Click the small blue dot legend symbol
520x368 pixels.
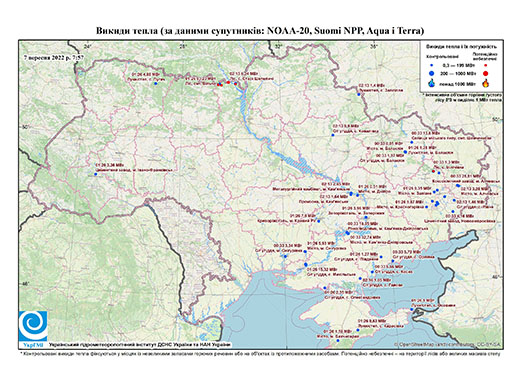pos(432,65)
